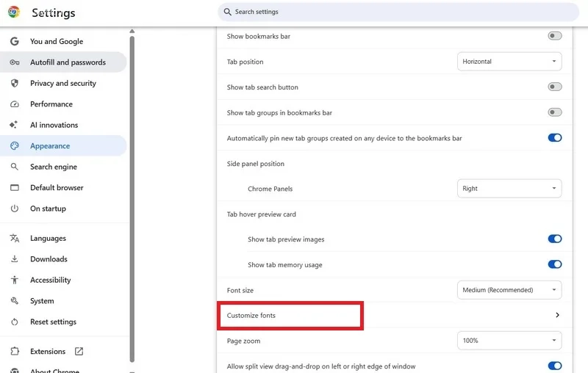Enable Show bookmarks bar toggle
588x373 pixels.
[555, 36]
